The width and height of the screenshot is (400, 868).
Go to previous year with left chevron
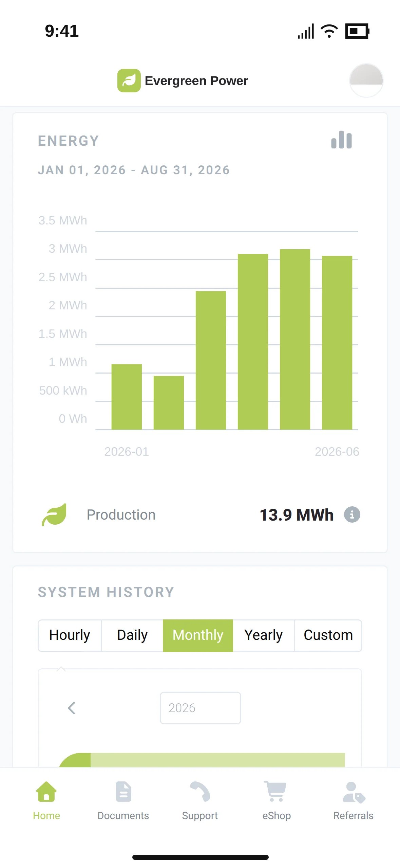(x=72, y=708)
